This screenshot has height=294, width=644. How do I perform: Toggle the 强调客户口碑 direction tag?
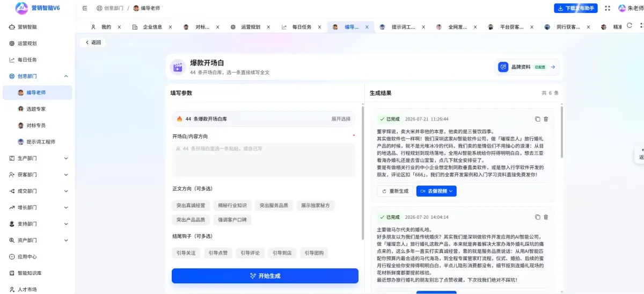pos(232,220)
